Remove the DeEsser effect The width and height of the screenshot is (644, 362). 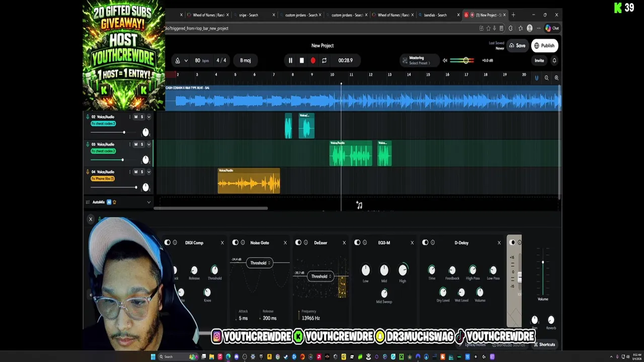tap(344, 243)
